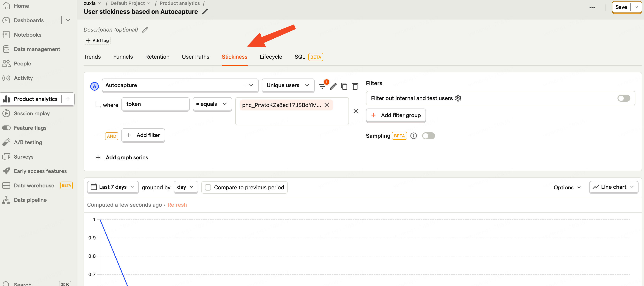Image resolution: width=644 pixels, height=286 pixels.
Task: Open the Last 7 days date dropdown
Action: pyautogui.click(x=113, y=187)
